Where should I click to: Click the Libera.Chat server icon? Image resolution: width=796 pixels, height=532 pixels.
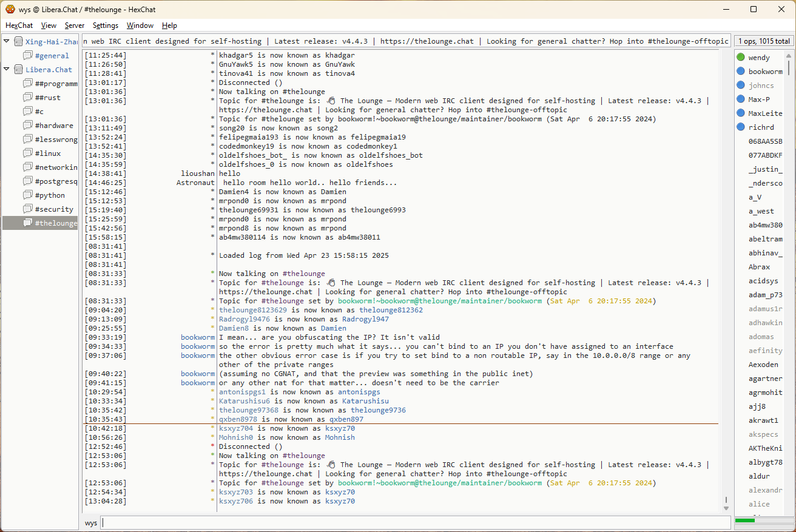(18, 70)
